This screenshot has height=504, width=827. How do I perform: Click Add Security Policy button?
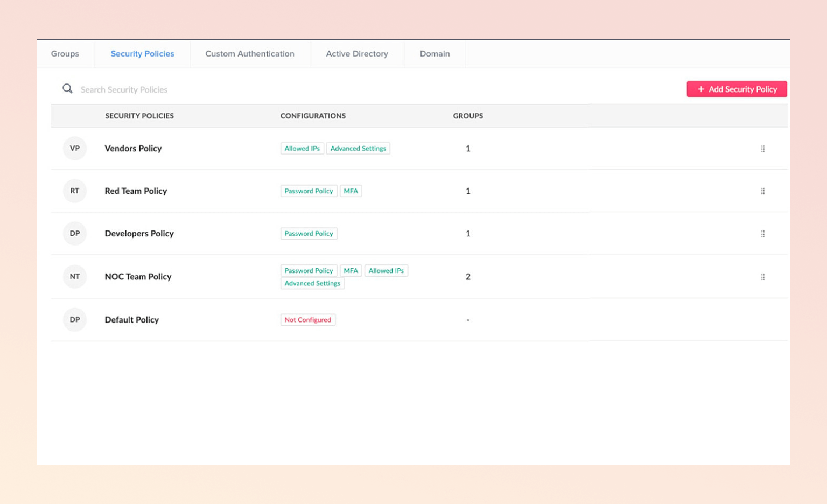[737, 89]
